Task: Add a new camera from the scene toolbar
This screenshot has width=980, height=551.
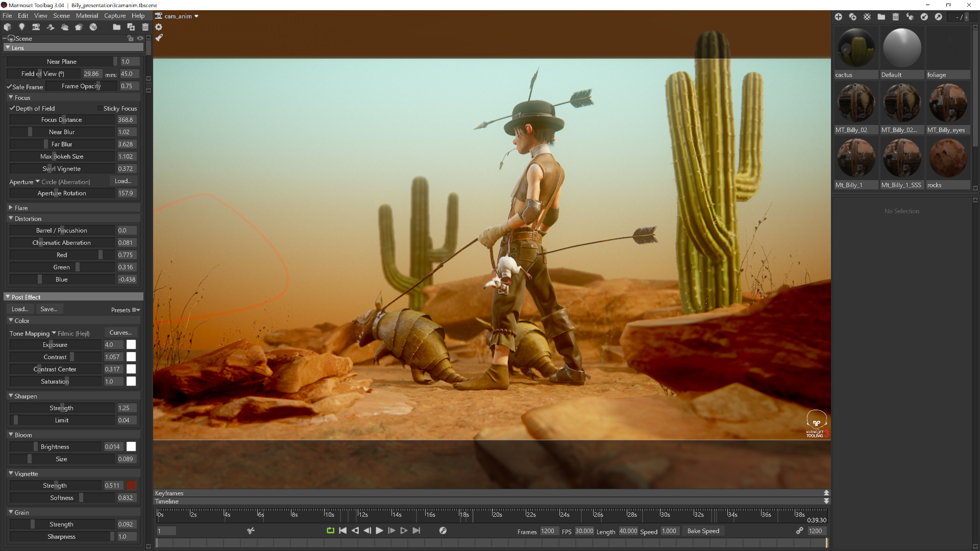Action: [x=36, y=27]
